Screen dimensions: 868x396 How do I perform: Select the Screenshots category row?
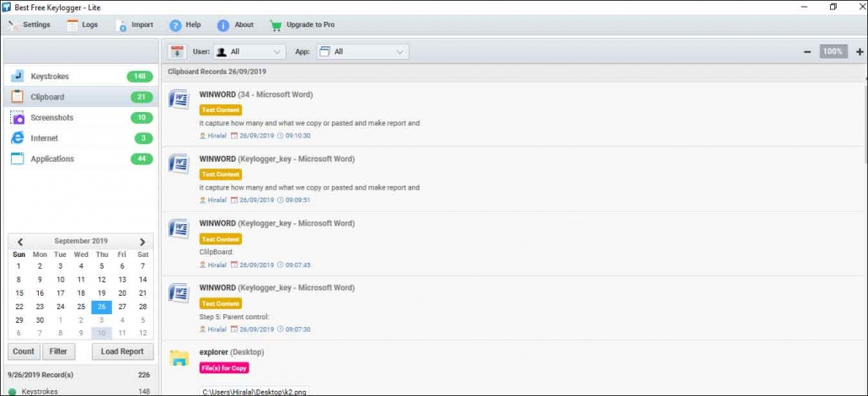point(81,117)
